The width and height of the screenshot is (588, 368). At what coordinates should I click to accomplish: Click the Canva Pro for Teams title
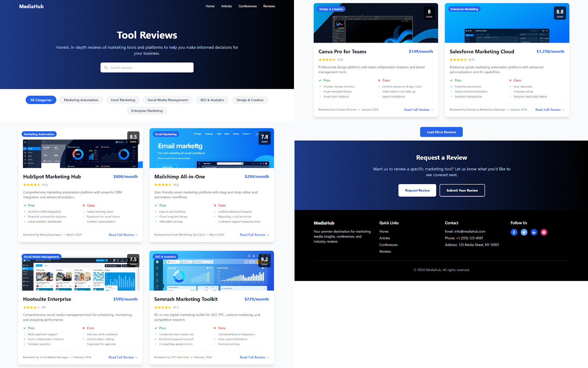pyautogui.click(x=343, y=52)
